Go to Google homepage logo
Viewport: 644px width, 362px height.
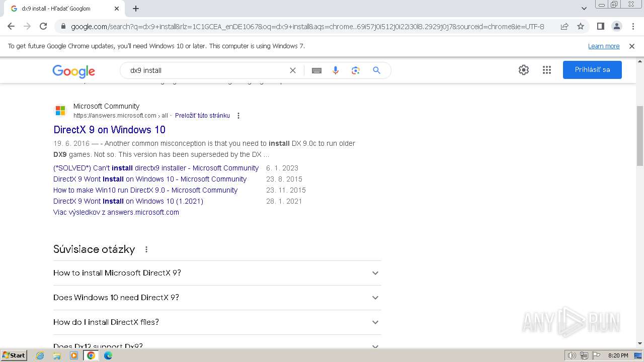[x=73, y=71]
